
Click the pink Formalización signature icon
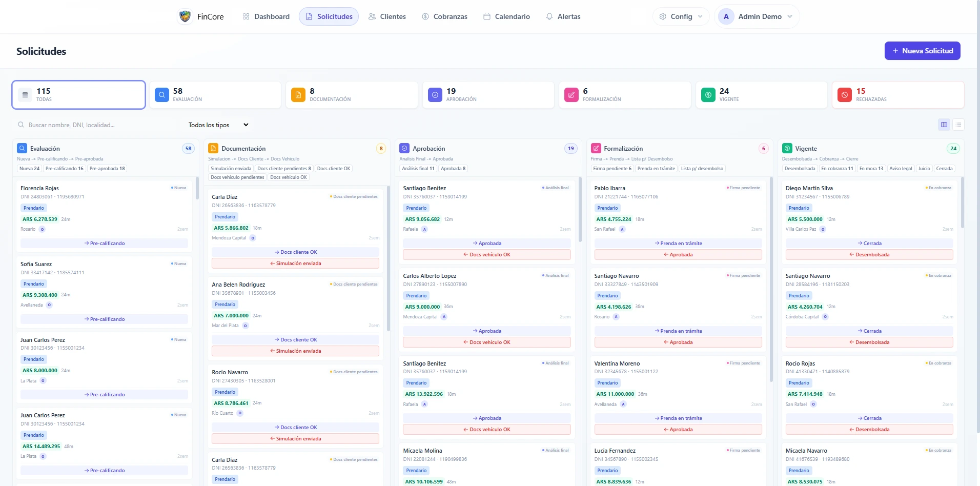tap(571, 95)
